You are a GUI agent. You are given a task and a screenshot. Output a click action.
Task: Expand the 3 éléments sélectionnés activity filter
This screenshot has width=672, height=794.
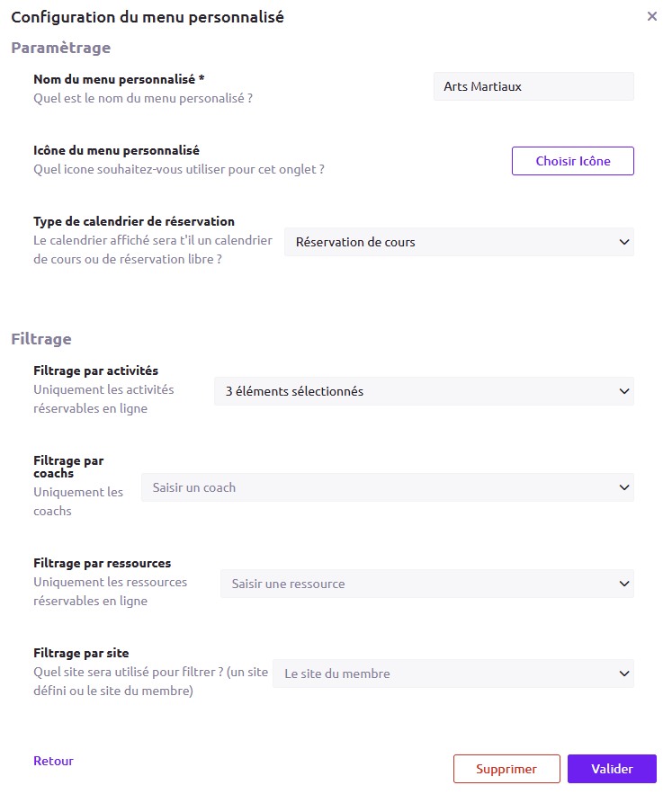point(424,391)
